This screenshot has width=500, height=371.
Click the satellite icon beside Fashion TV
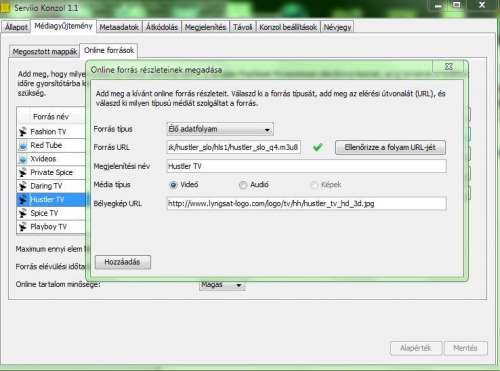[22, 132]
